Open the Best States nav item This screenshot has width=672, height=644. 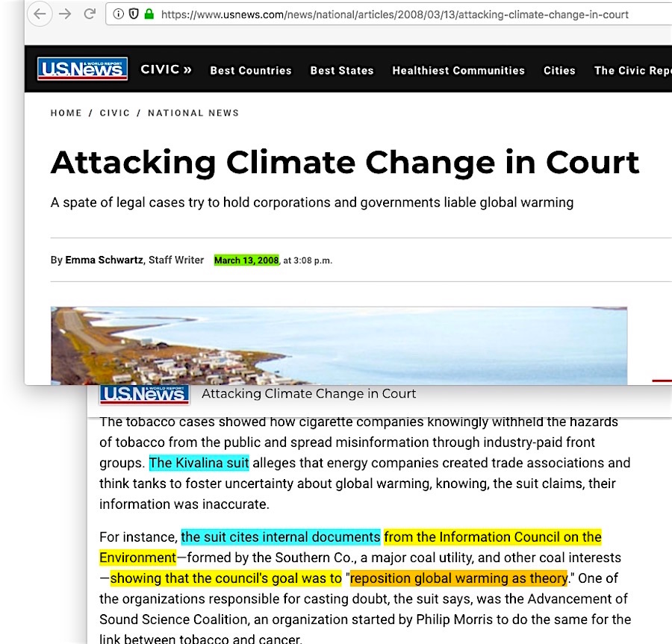coord(341,70)
